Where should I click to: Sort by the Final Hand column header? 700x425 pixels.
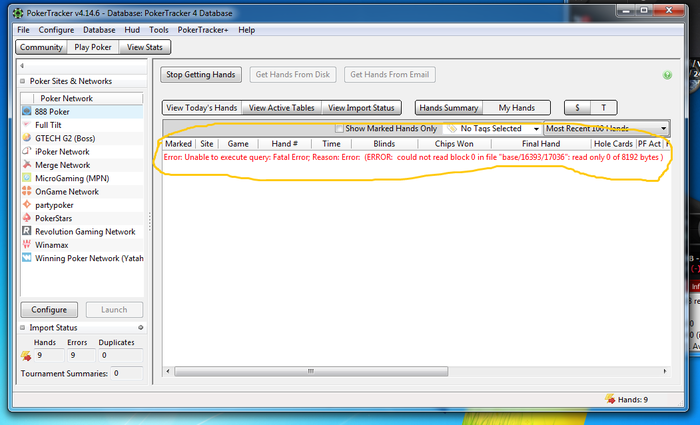pos(541,144)
